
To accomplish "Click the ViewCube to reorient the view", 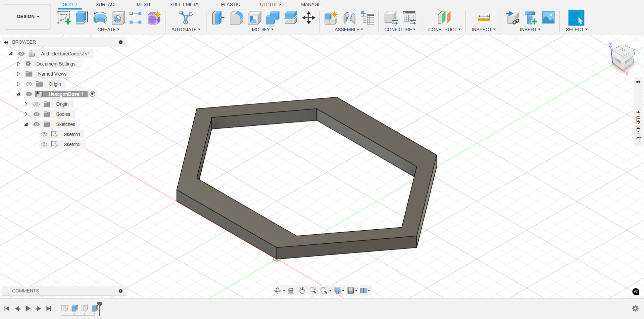I will click(x=623, y=57).
